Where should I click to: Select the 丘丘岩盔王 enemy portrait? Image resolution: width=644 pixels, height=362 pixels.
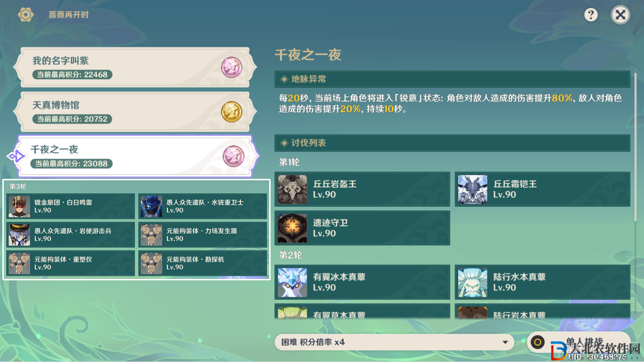(x=292, y=189)
